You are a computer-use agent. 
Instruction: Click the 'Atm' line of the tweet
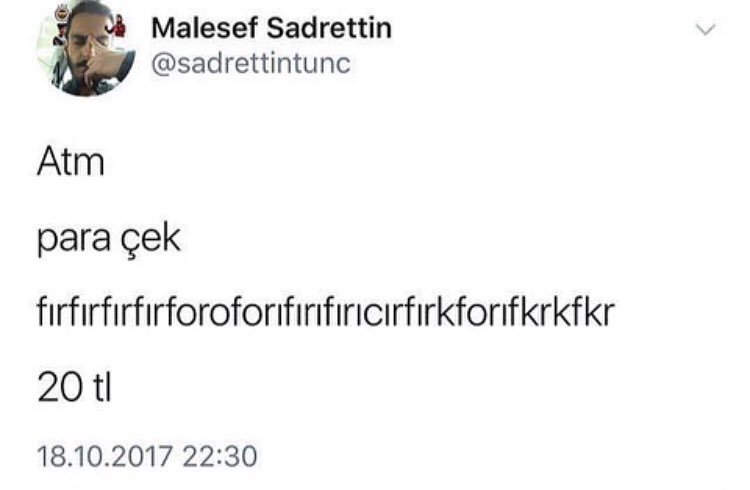pos(71,161)
